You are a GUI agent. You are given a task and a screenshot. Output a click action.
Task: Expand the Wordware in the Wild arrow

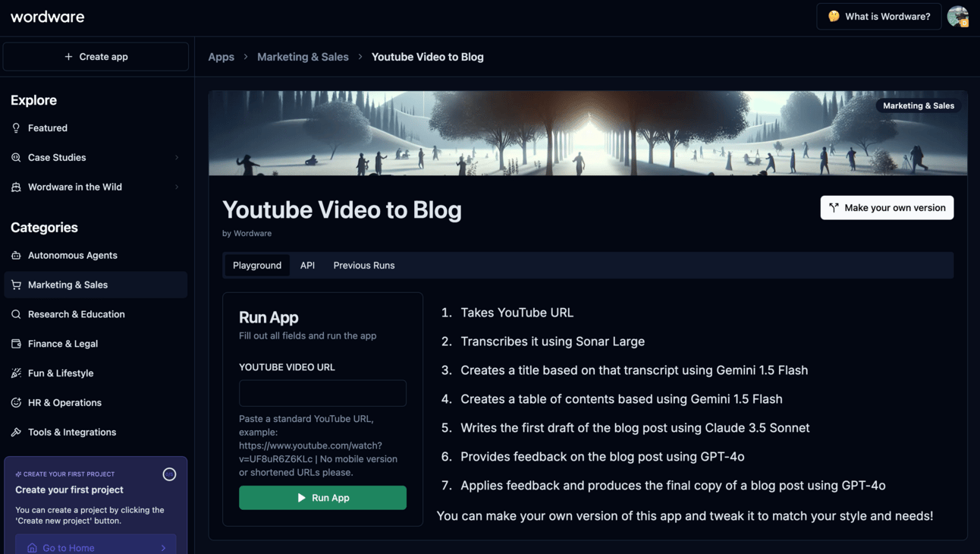(177, 187)
